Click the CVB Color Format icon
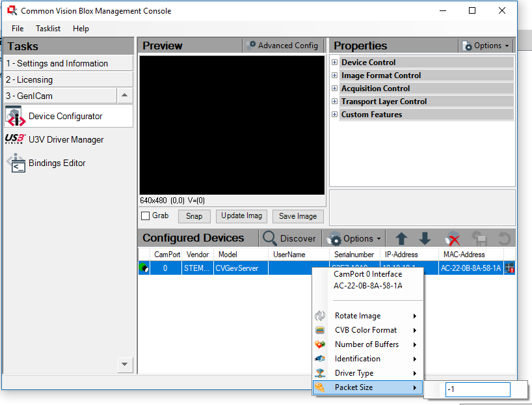 point(320,330)
